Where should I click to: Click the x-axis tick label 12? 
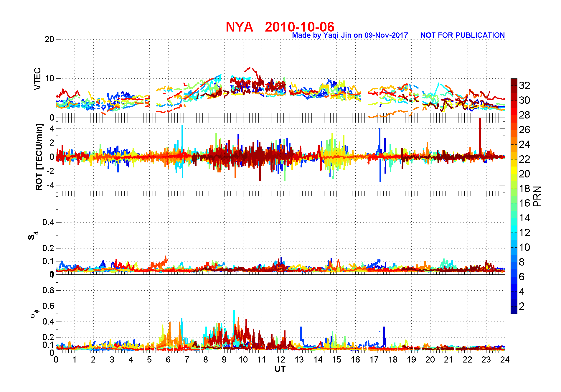(x=280, y=360)
